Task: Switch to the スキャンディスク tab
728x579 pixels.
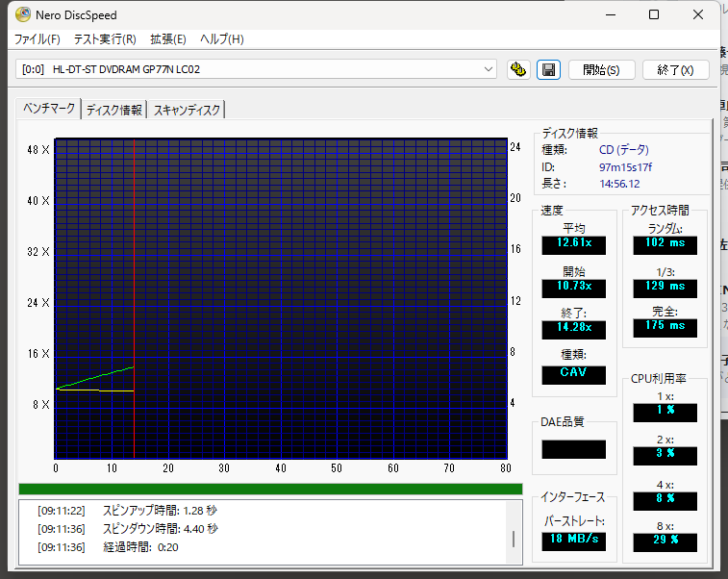Action: (187, 110)
